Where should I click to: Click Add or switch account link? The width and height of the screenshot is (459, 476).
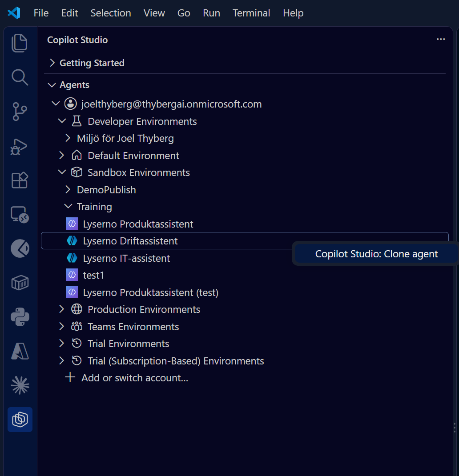pos(135,378)
